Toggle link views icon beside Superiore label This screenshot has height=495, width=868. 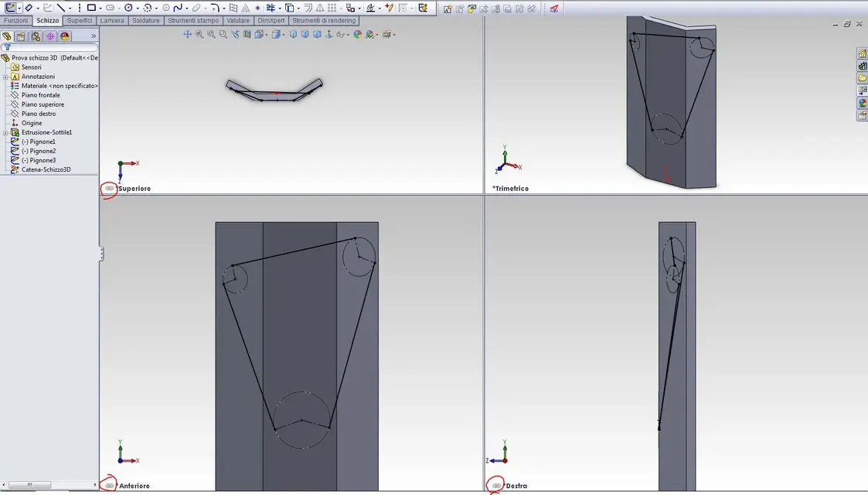pyautogui.click(x=109, y=189)
